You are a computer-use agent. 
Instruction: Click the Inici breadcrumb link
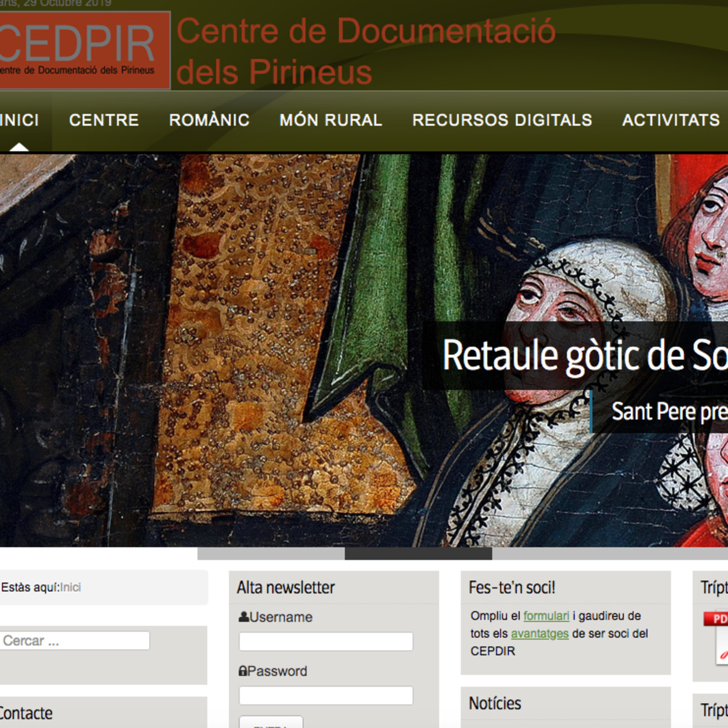pos(71,587)
